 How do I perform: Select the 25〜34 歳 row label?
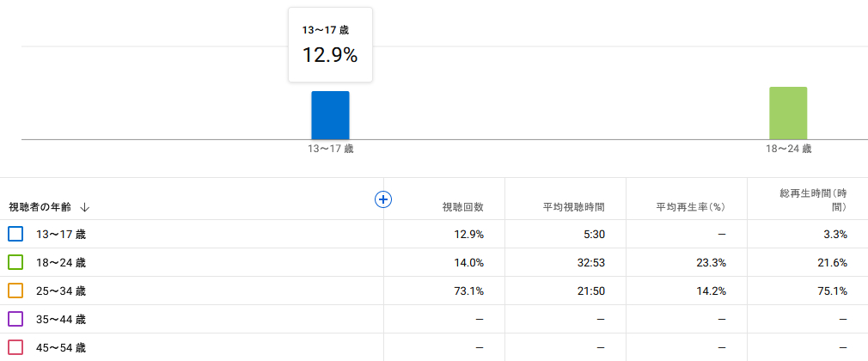[61, 291]
